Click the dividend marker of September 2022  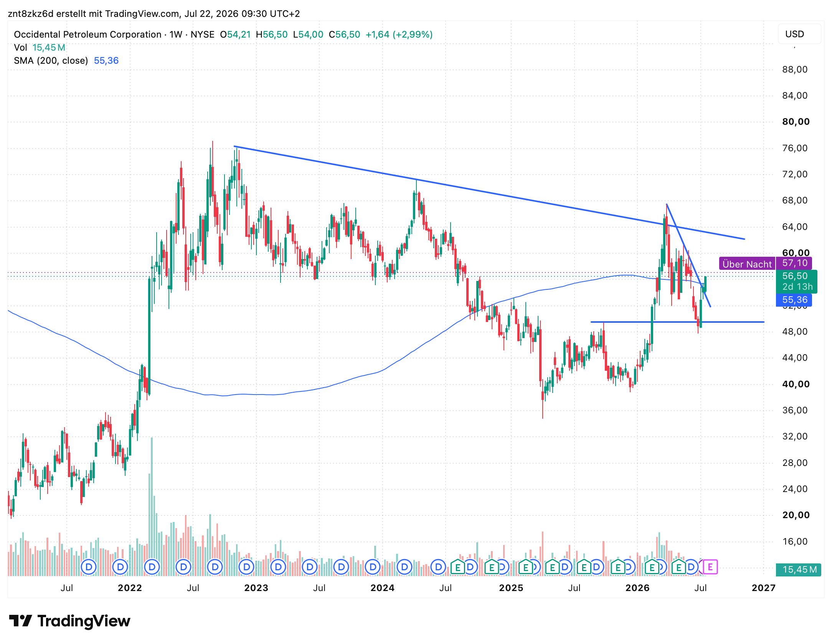tap(215, 566)
